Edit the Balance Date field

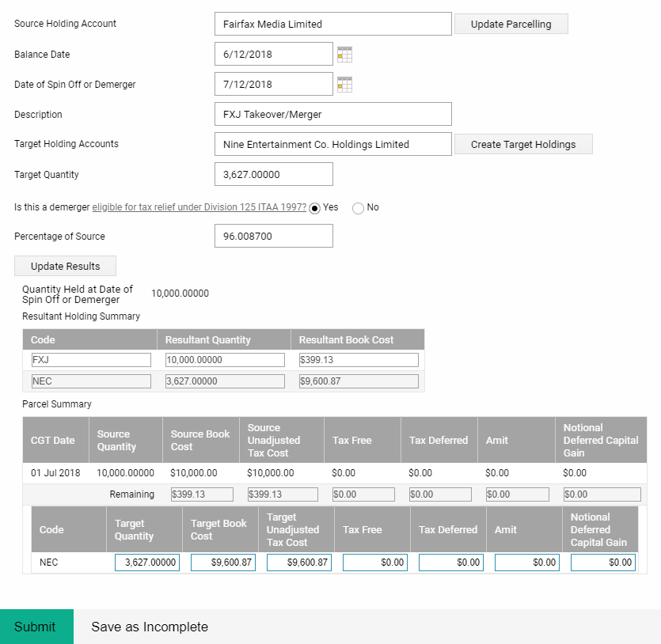(x=274, y=54)
